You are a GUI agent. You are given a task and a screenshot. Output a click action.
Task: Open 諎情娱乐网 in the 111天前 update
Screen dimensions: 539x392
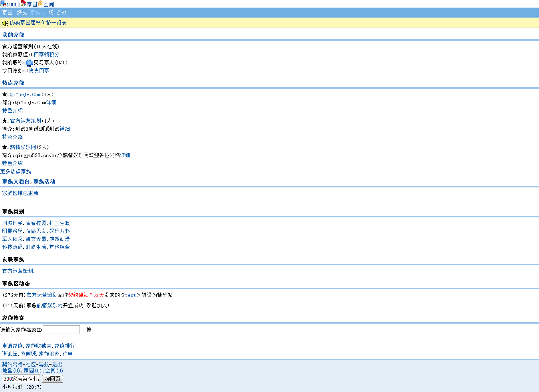[x=50, y=306]
